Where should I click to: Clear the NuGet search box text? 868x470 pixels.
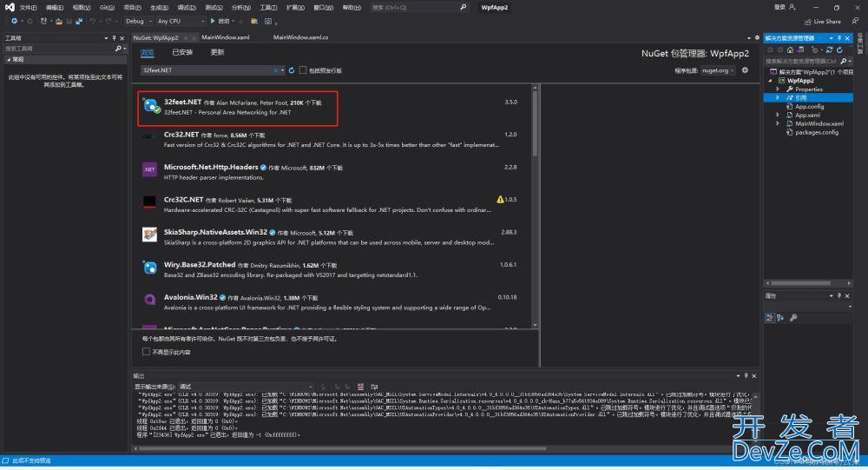click(x=275, y=70)
